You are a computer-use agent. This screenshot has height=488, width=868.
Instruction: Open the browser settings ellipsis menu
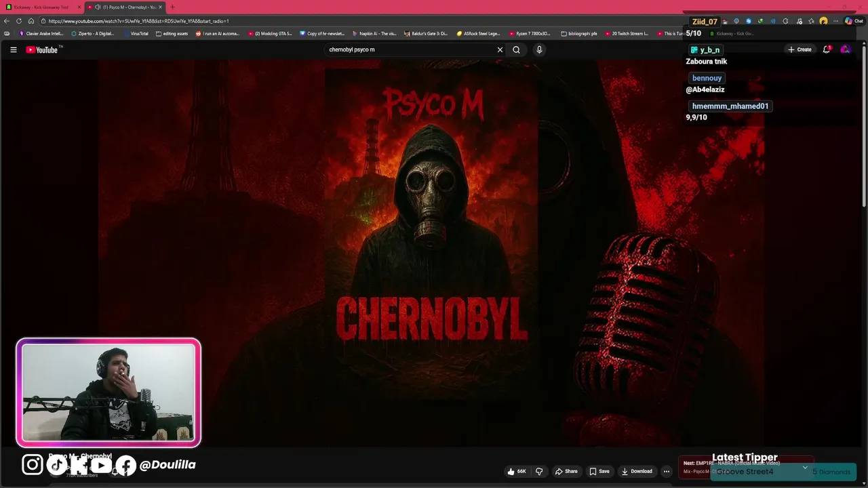tap(835, 21)
